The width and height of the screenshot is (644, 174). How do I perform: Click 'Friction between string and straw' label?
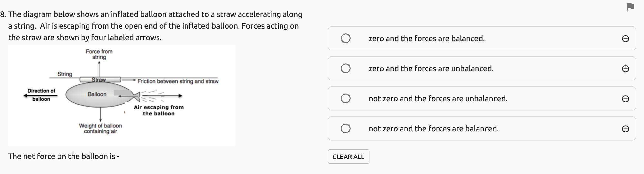click(x=178, y=81)
